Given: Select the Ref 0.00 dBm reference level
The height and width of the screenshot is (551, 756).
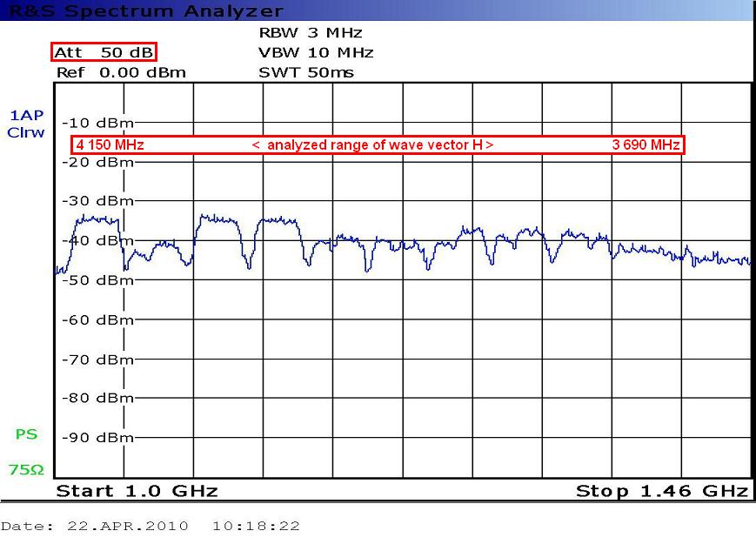Looking at the screenshot, I should [120, 73].
